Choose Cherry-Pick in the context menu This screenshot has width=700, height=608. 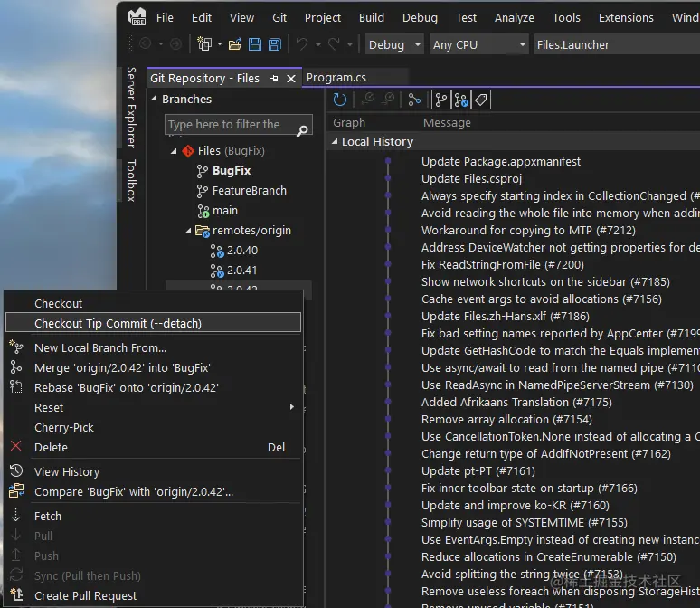pos(154,428)
